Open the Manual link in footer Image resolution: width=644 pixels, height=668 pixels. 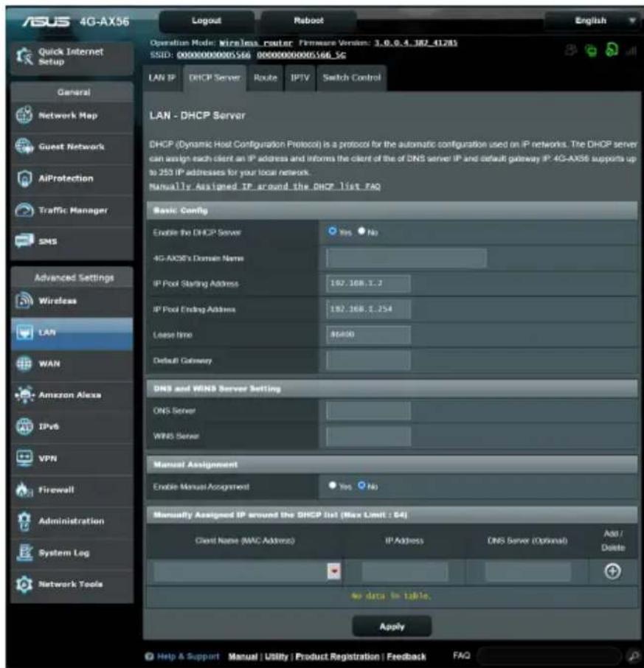(243, 656)
